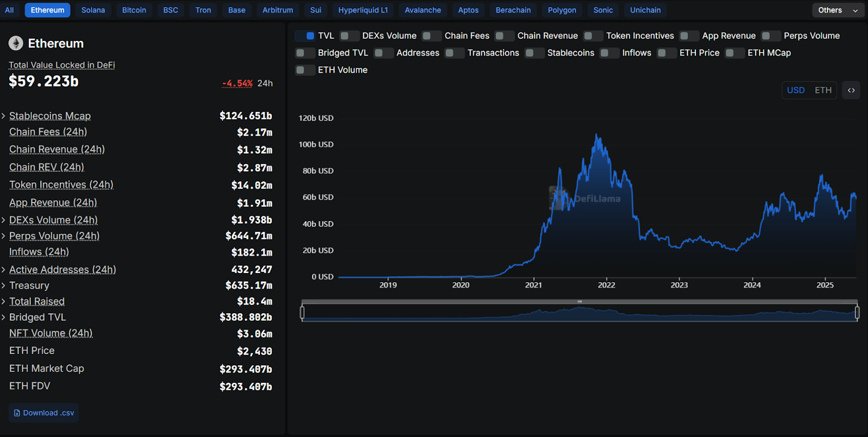Click the Download .csv button
The height and width of the screenshot is (437, 868).
(44, 413)
